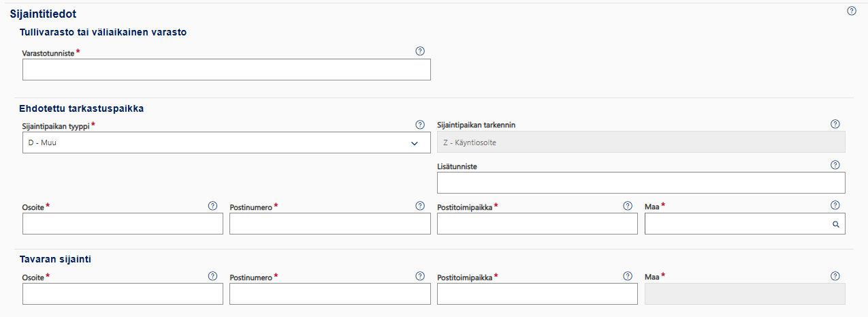Click Postinumero field under Ehdotettu tarkastuspaikka
Viewport: 868px width, 317px height.
point(329,224)
